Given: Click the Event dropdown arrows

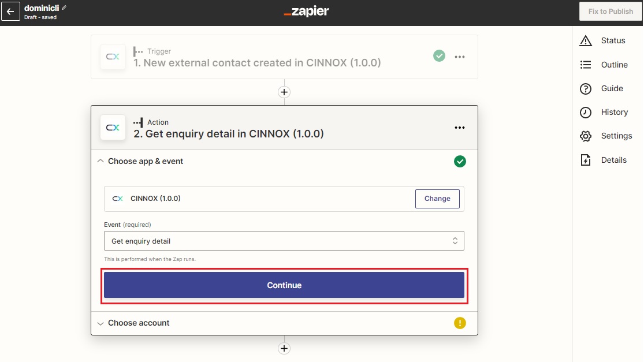Looking at the screenshot, I should pyautogui.click(x=455, y=241).
